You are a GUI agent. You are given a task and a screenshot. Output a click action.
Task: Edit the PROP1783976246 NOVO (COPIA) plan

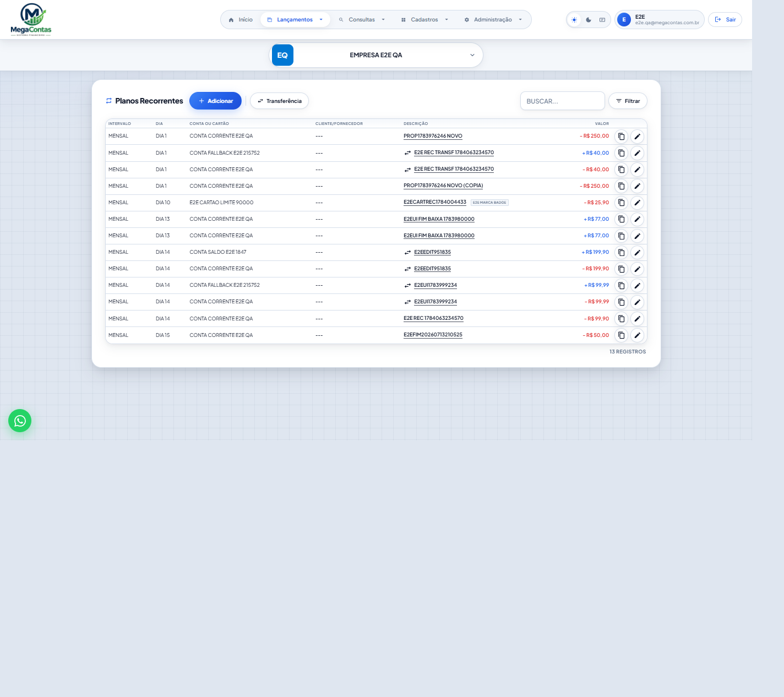pyautogui.click(x=637, y=186)
